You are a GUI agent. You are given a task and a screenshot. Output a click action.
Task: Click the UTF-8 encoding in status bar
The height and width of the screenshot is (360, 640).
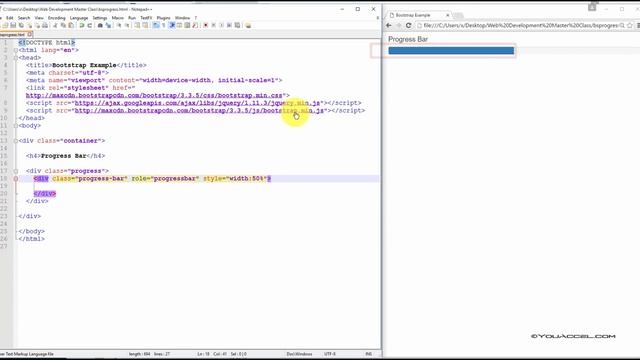(x=330, y=354)
